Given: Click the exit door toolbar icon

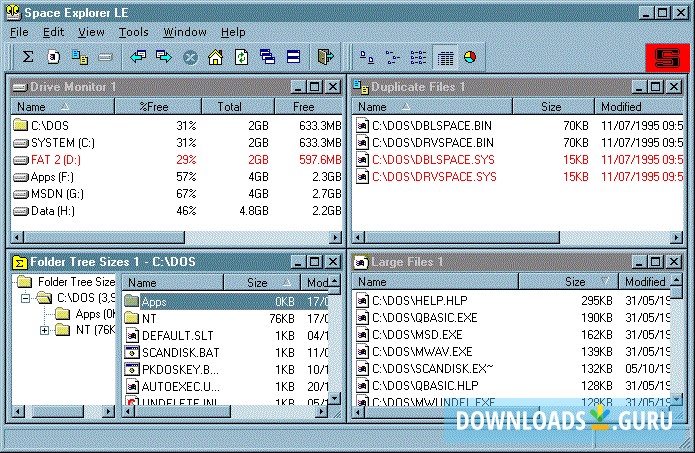Looking at the screenshot, I should point(325,57).
